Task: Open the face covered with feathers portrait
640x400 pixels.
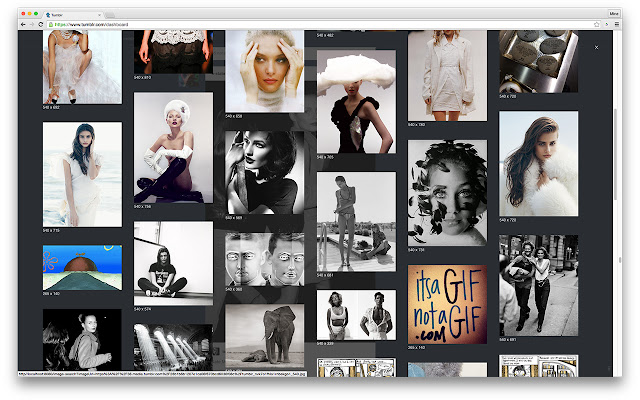Action: point(447,193)
